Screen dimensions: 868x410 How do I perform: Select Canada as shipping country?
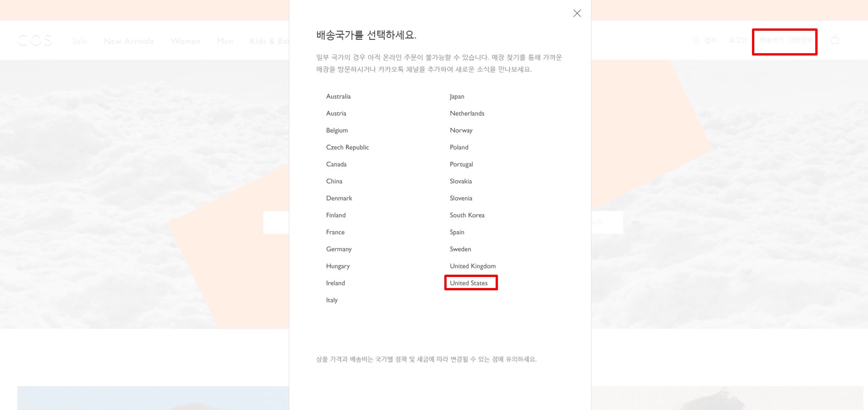336,164
